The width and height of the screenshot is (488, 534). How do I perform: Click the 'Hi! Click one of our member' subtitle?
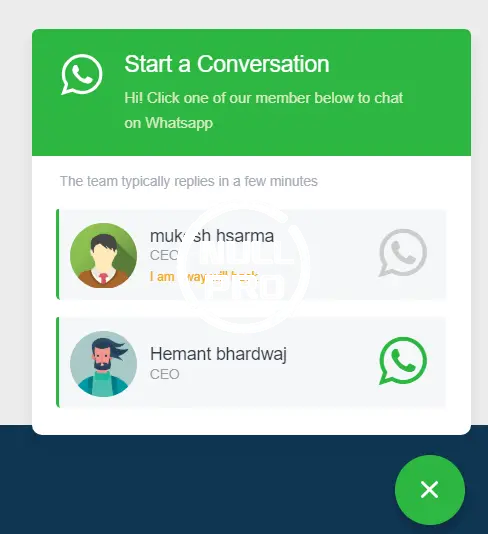click(264, 110)
